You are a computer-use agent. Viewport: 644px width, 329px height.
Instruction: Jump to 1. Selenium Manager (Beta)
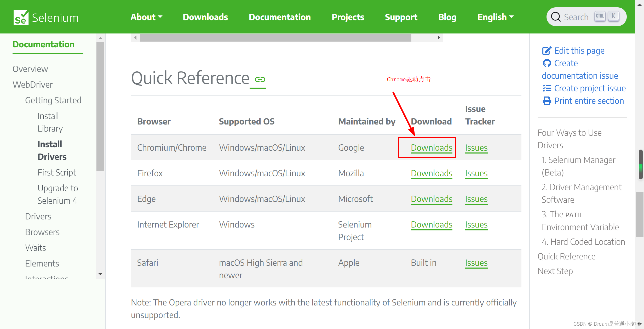[578, 166]
